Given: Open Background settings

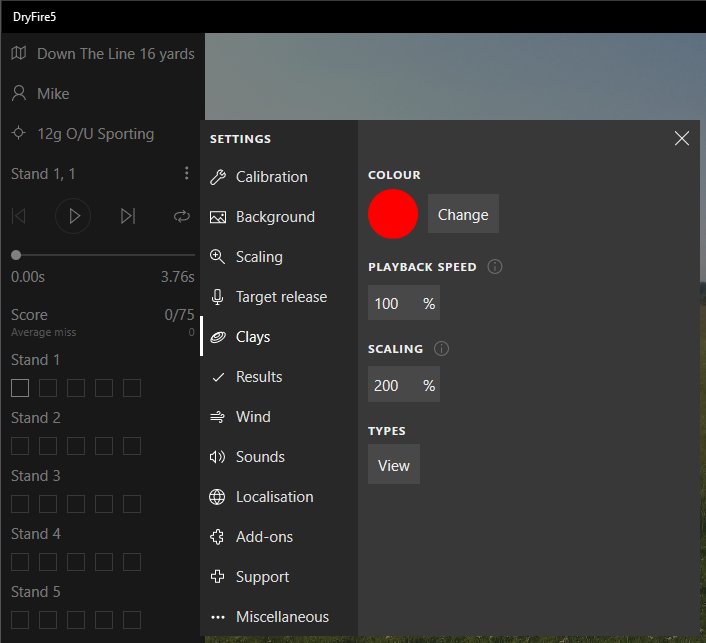Looking at the screenshot, I should pyautogui.click(x=275, y=217).
